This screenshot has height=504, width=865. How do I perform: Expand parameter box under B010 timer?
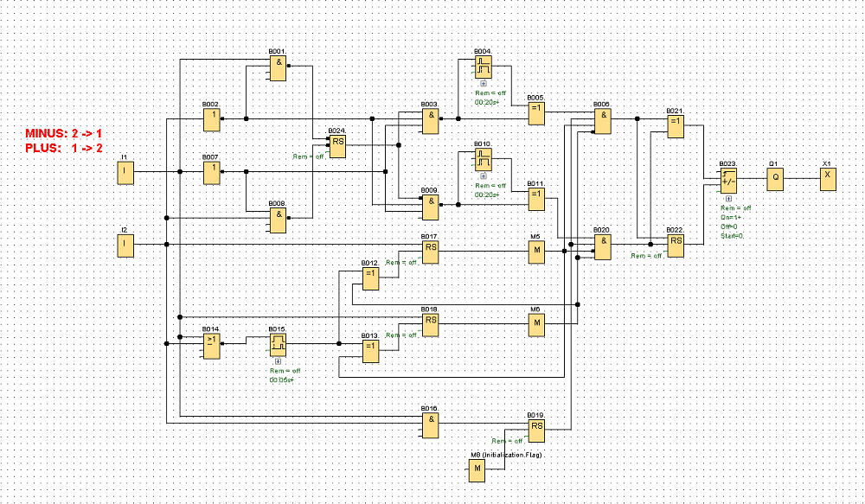point(484,176)
